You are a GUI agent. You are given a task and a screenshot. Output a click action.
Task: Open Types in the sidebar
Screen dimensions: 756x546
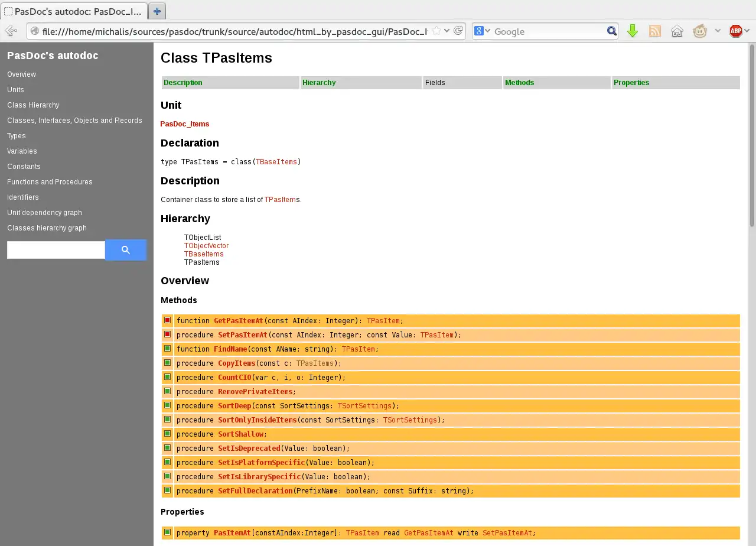click(17, 136)
